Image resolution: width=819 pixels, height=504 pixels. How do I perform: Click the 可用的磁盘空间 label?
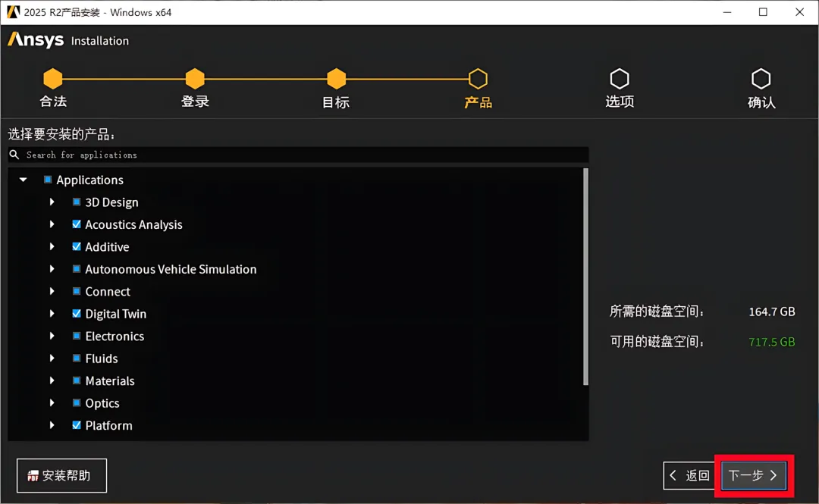657,342
